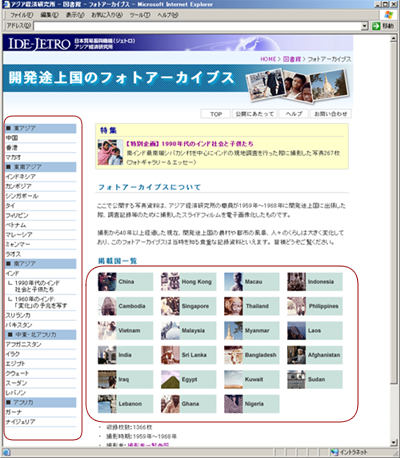Select マレーシア in the sidebar
Image resolution: width=400 pixels, height=458 pixels.
pos(19,235)
